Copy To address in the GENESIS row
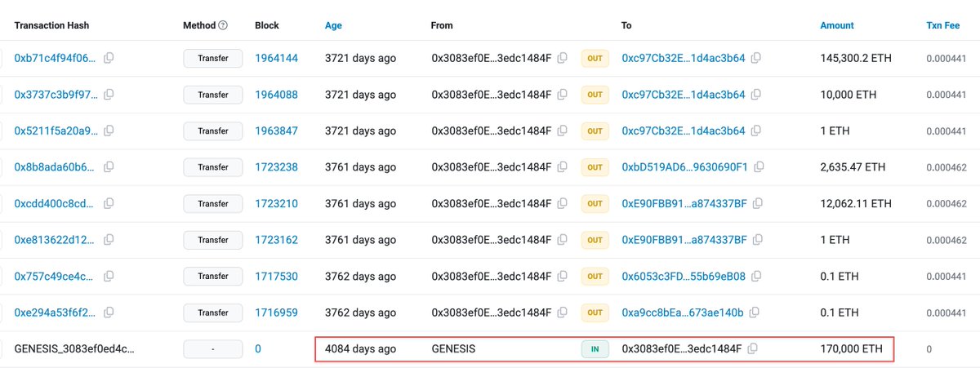The image size is (980, 368). click(753, 348)
